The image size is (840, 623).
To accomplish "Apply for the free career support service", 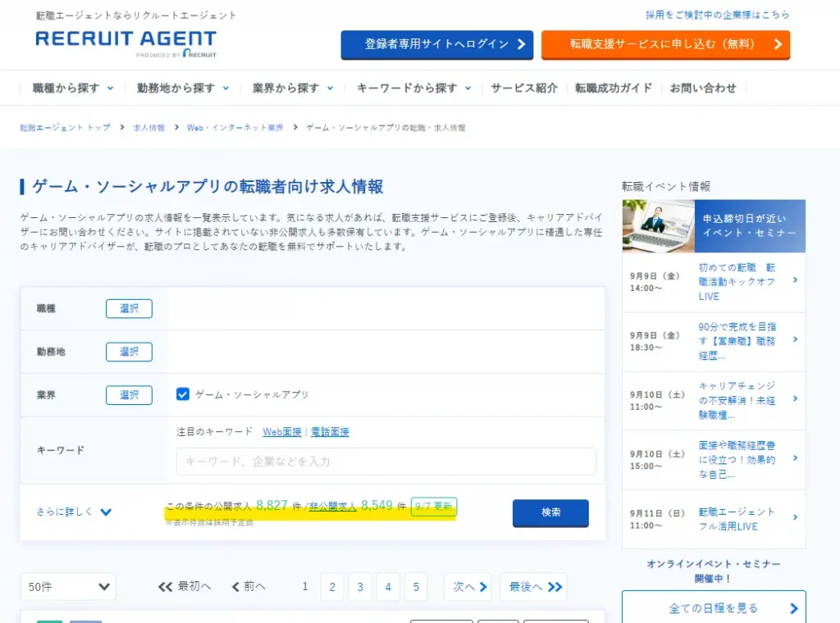I will [665, 44].
